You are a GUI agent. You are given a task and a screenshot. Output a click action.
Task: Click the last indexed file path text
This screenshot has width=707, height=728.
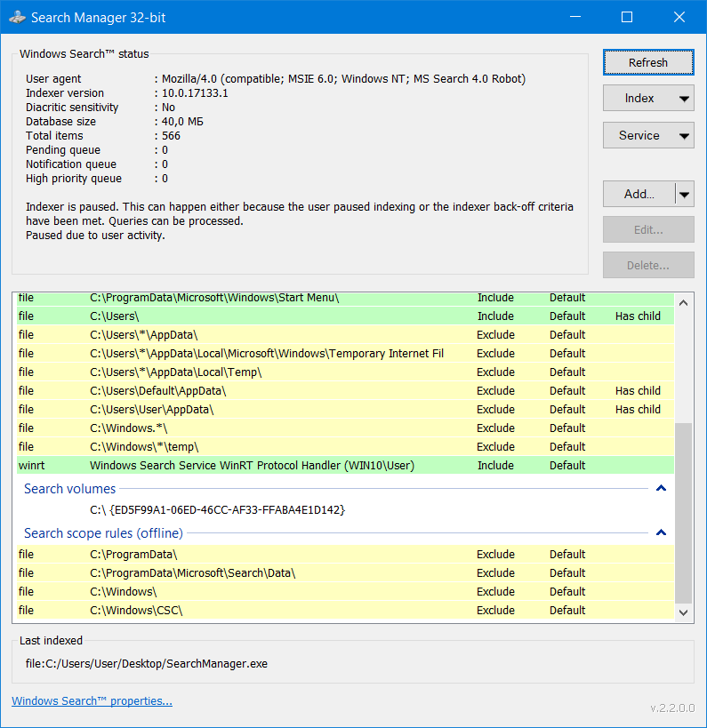pos(147,663)
